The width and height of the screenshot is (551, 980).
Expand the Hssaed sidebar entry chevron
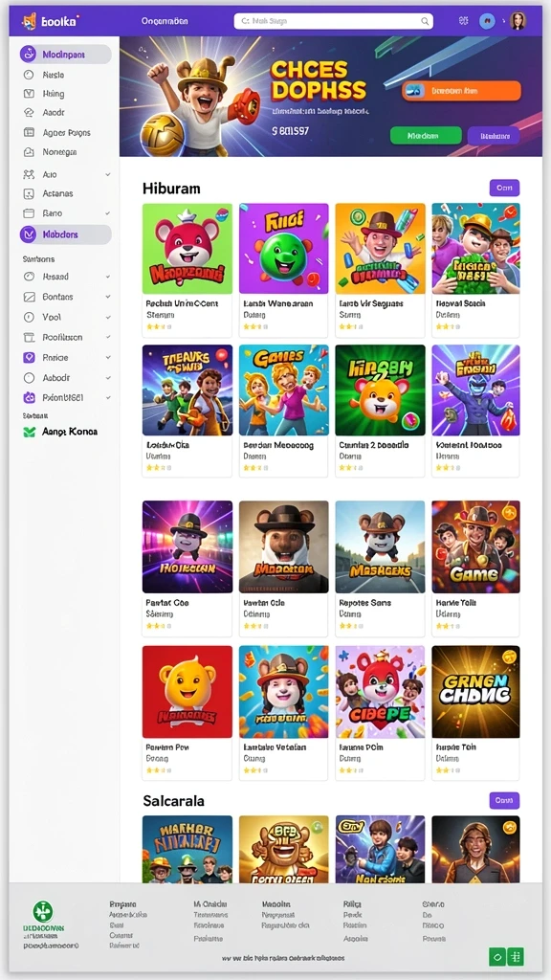107,277
